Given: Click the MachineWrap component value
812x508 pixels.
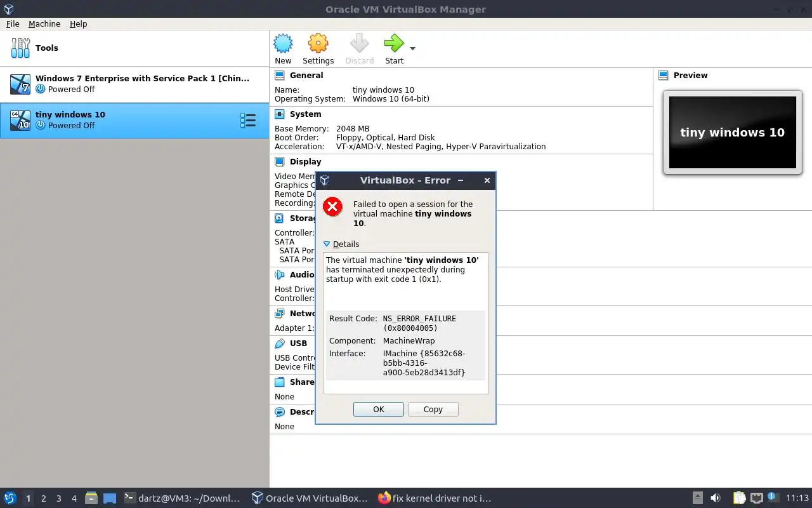Looking at the screenshot, I should pyautogui.click(x=409, y=341).
